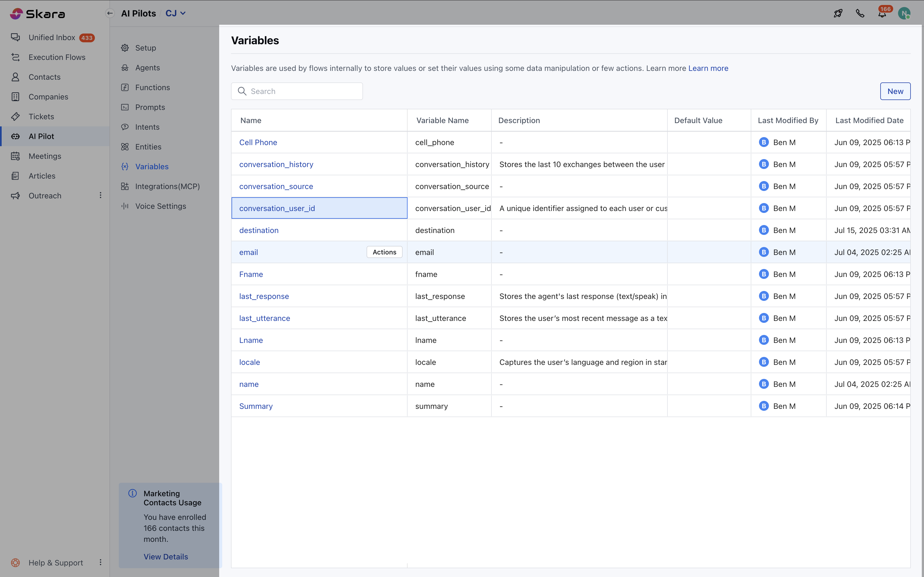Open Voice Settings menu item
The image size is (924, 577).
tap(160, 206)
